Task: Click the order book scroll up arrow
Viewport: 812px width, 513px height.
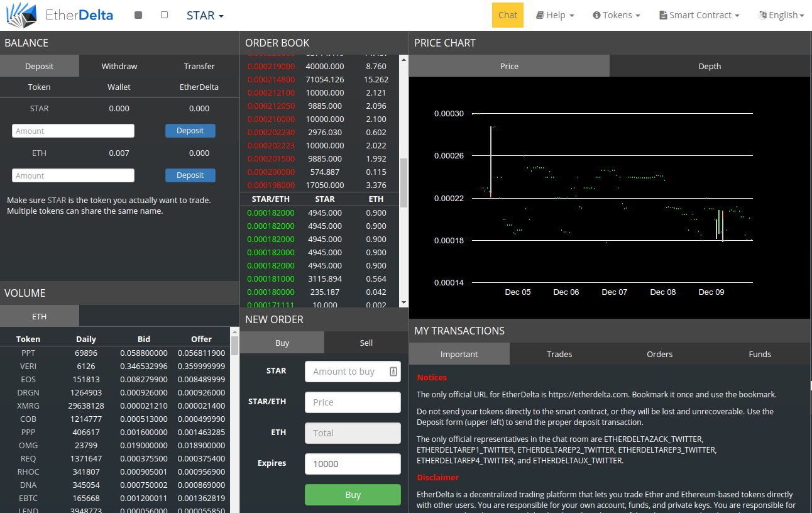Action: click(x=404, y=60)
